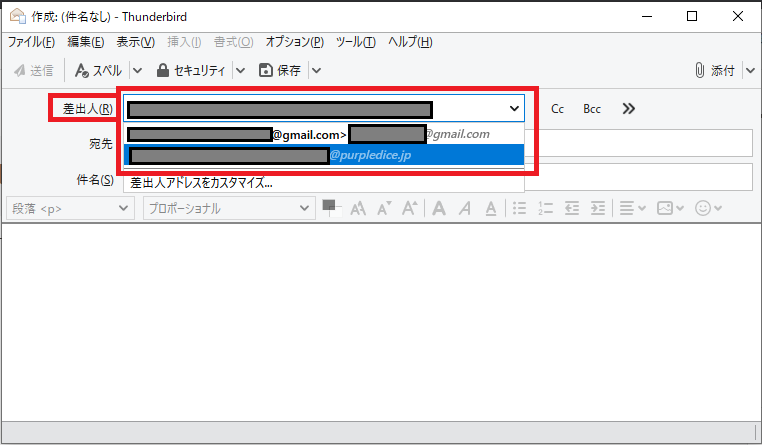Image resolution: width=763 pixels, height=445 pixels.
Task: Open the paragraph style 段落 <p> dropdown
Action: (70, 208)
